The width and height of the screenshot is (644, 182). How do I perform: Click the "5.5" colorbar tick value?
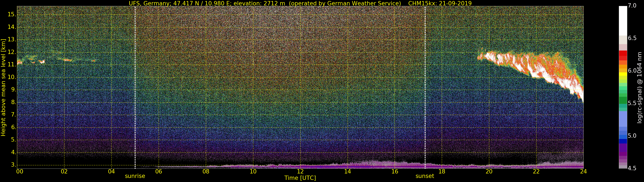(632, 103)
